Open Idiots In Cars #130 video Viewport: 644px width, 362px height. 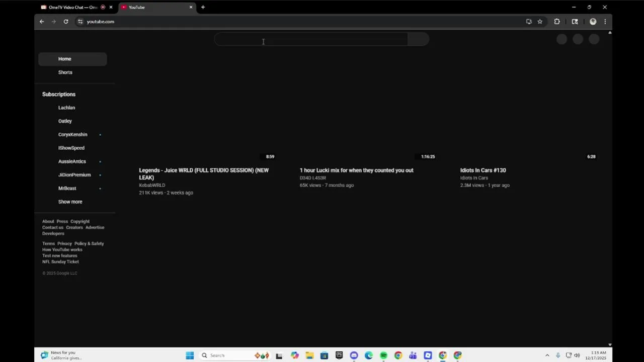point(483,170)
